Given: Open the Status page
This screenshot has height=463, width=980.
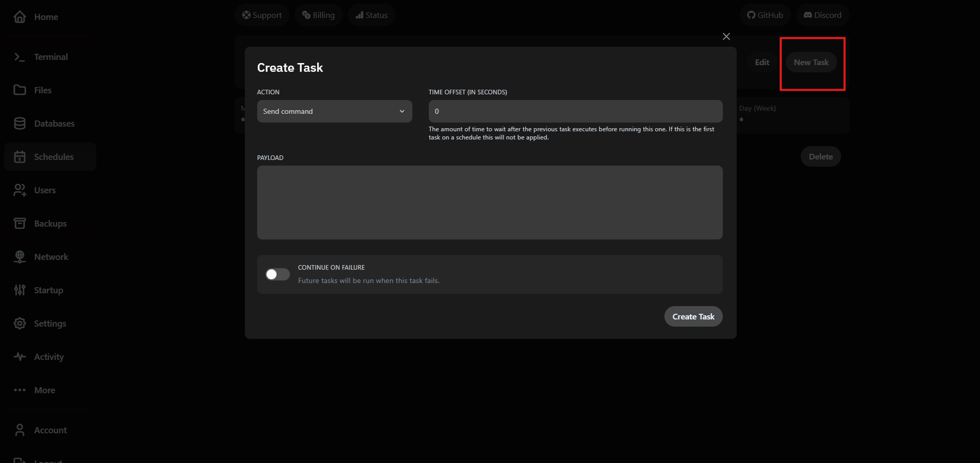Looking at the screenshot, I should [x=371, y=14].
